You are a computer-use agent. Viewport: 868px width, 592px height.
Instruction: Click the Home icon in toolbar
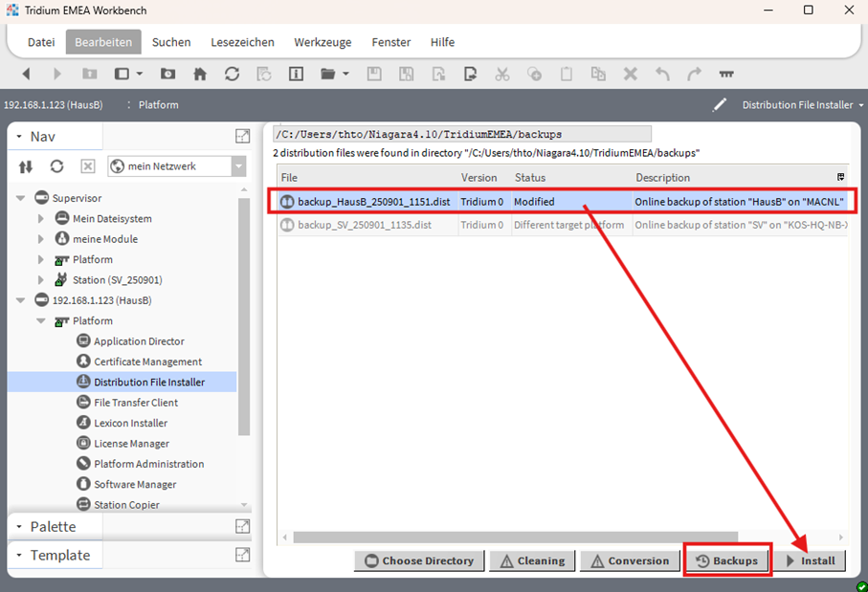(x=200, y=75)
